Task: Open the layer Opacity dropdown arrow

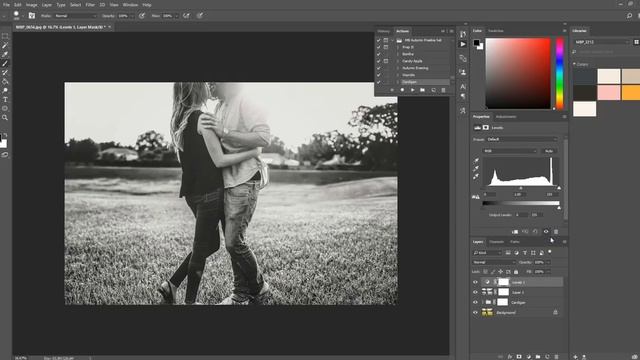Action: coord(548,262)
